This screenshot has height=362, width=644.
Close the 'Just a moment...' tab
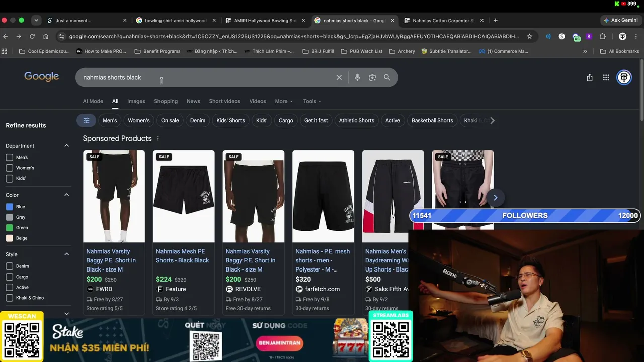click(125, 20)
